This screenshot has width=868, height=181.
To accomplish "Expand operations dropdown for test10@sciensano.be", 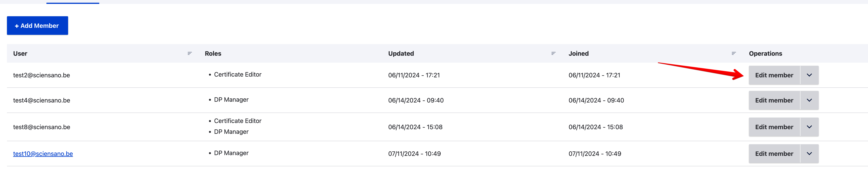I will tap(809, 154).
